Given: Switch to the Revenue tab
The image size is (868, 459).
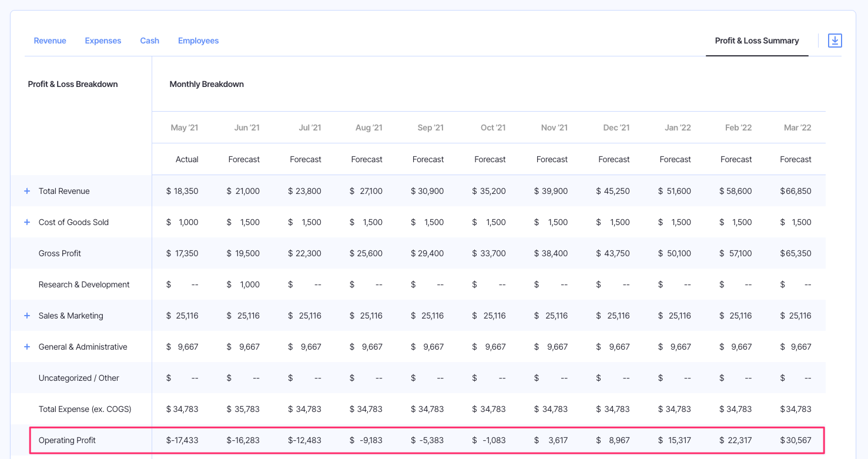Looking at the screenshot, I should (x=50, y=41).
